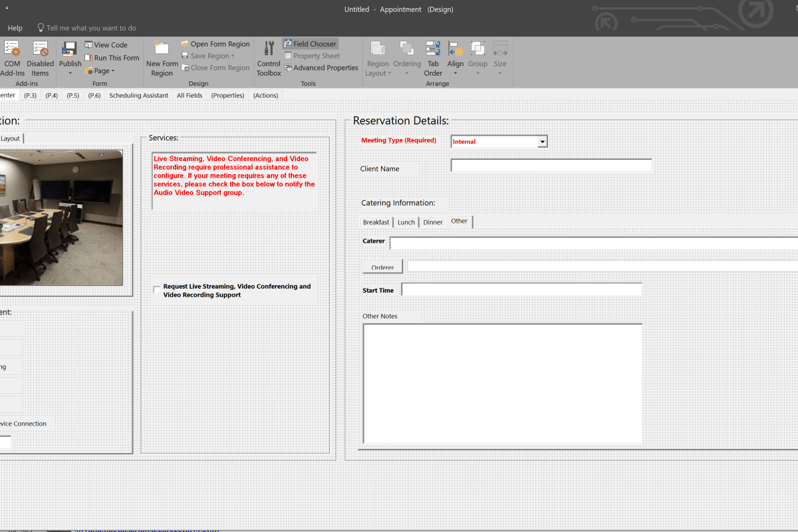The width and height of the screenshot is (798, 532).
Task: Click the Orderer button
Action: tap(382, 267)
